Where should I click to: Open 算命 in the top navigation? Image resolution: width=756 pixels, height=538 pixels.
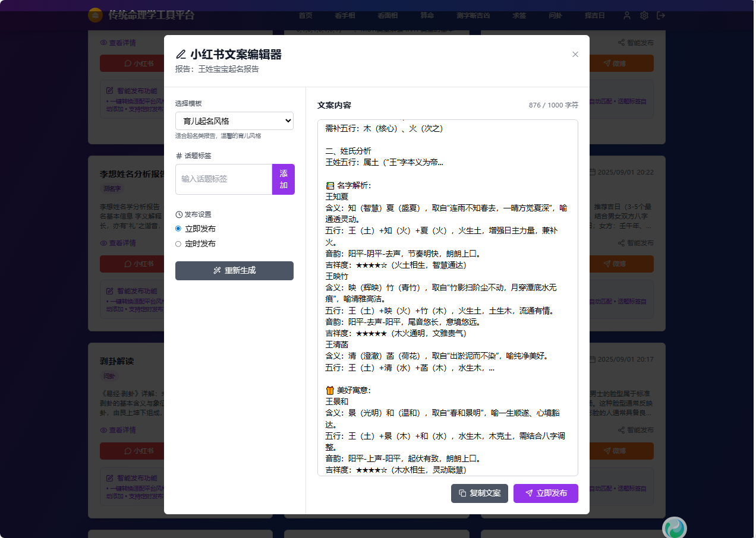[427, 16]
